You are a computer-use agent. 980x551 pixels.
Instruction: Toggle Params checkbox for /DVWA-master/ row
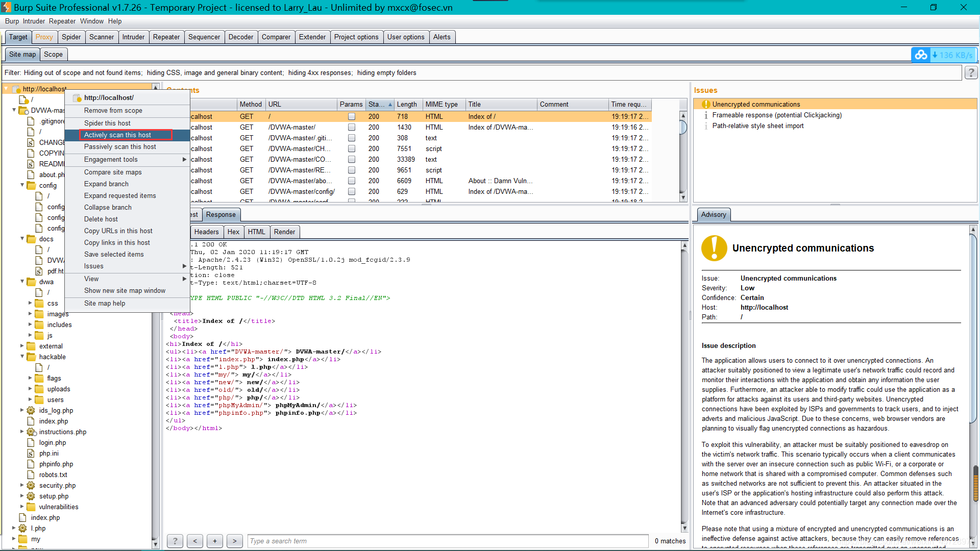(x=352, y=127)
